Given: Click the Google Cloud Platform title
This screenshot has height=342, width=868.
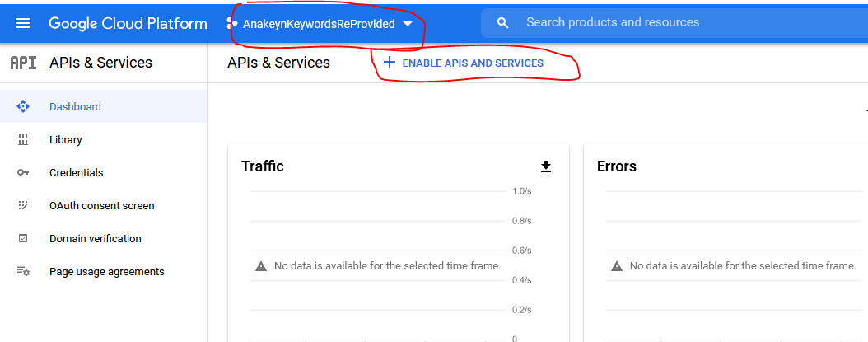Looking at the screenshot, I should [128, 23].
